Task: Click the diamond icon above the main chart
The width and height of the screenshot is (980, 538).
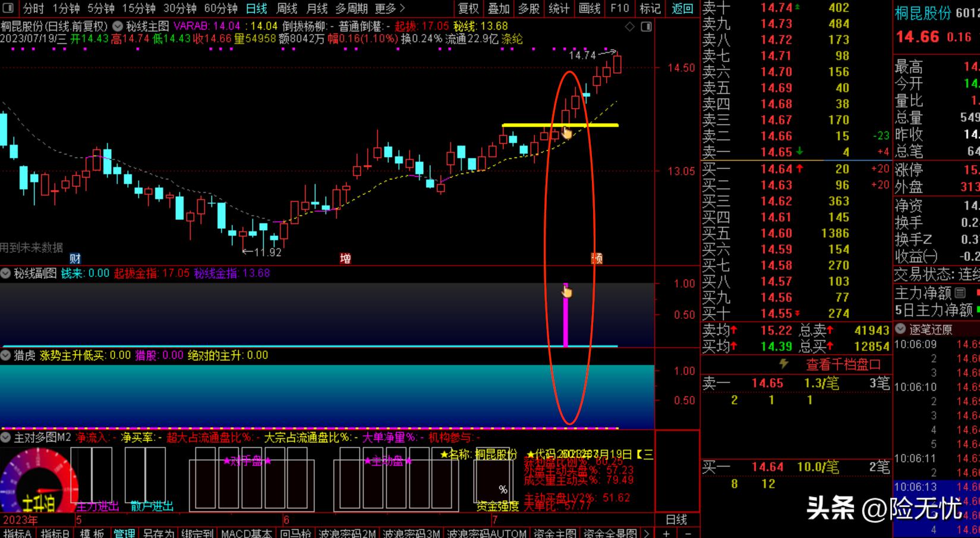Action: point(630,27)
